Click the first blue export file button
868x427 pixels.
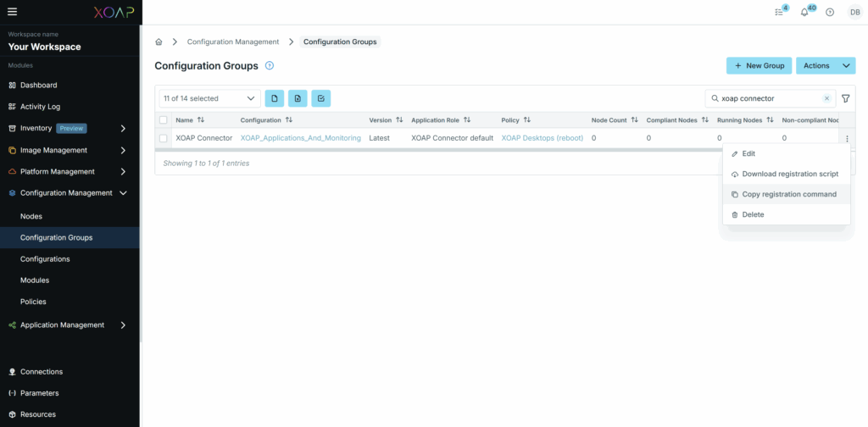275,98
